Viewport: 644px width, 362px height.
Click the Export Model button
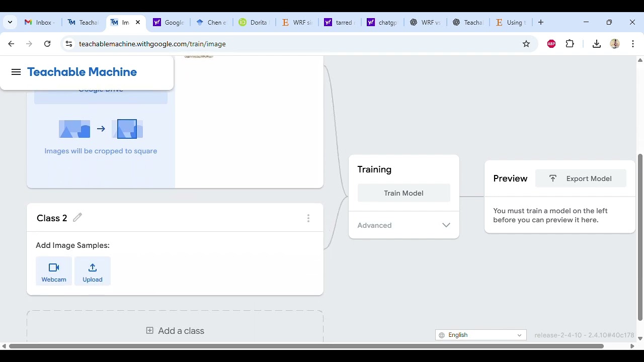(581, 178)
